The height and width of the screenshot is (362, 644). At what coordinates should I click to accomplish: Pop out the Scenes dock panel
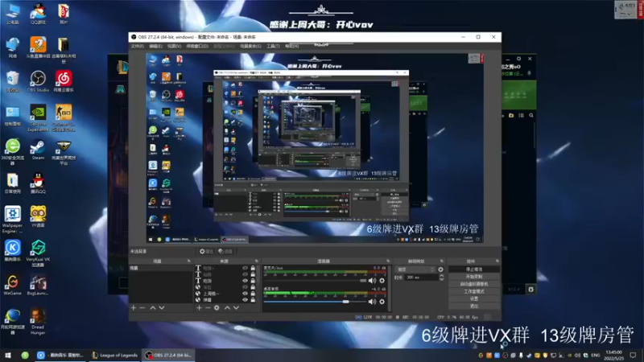coord(189,261)
